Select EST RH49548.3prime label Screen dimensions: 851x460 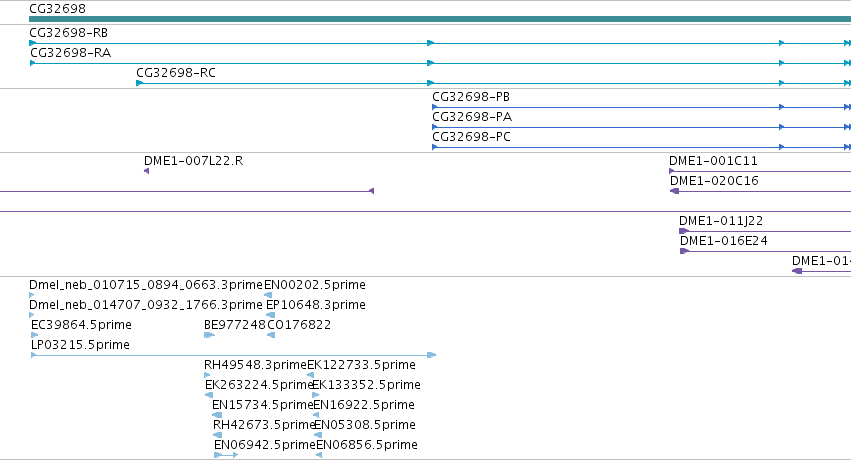(256, 366)
